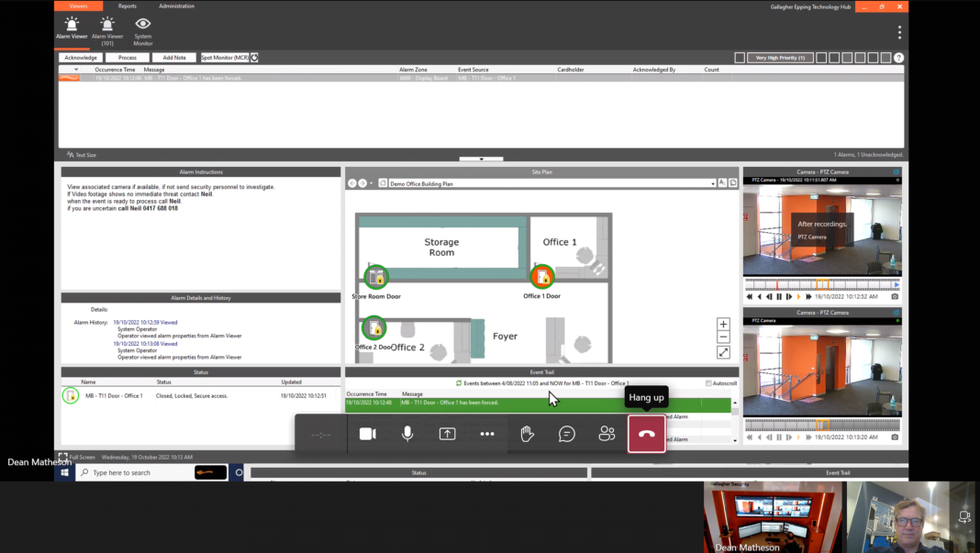Open the chat panel in the call
This screenshot has width=980, height=553.
coord(566,433)
